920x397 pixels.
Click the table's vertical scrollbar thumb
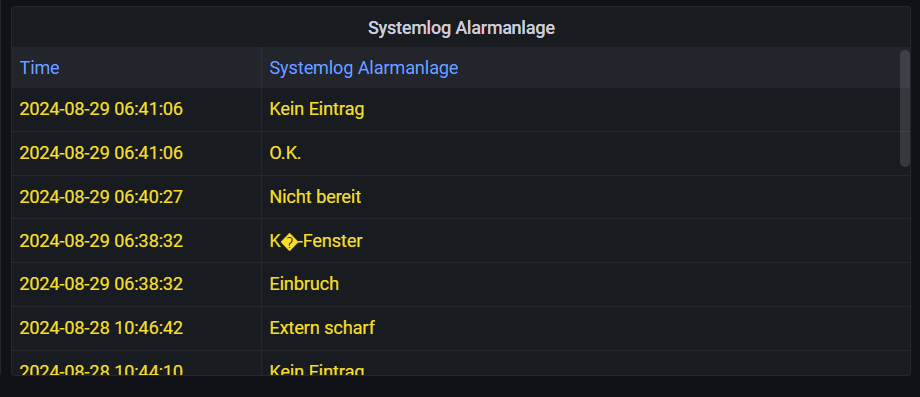coord(904,108)
